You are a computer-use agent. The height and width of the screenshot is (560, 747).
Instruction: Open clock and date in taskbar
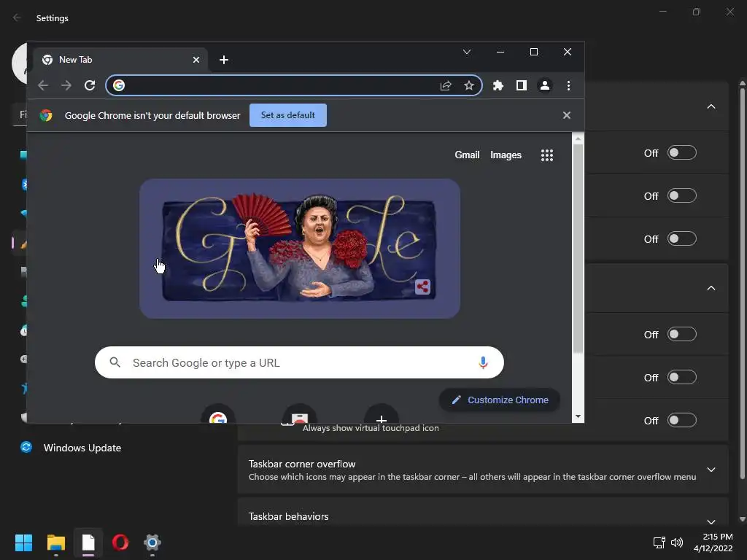click(713, 542)
